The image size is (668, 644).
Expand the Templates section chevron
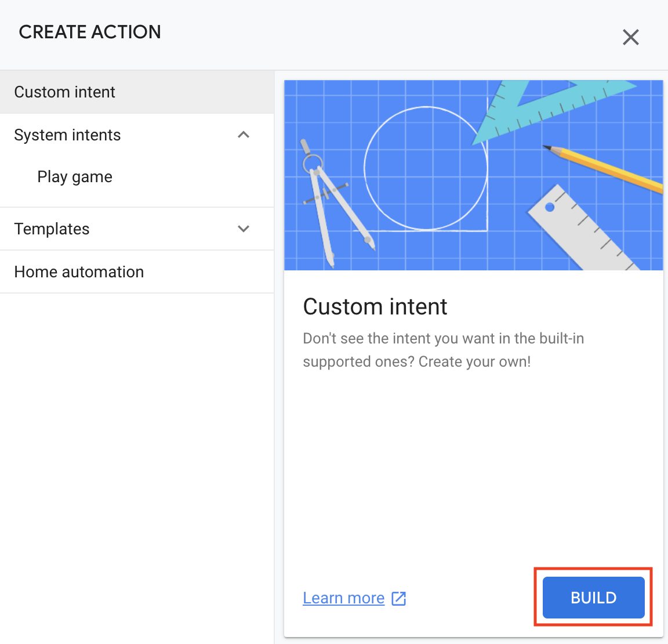pos(244,229)
